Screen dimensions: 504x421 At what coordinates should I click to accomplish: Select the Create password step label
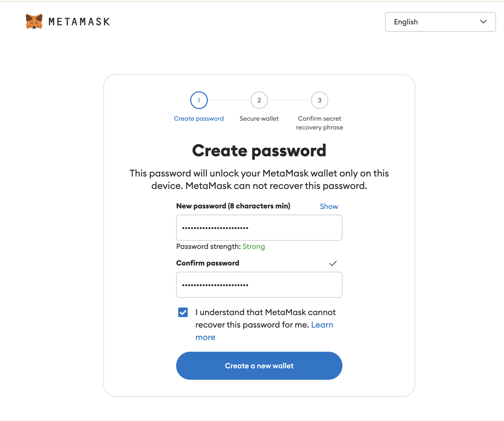tap(199, 119)
